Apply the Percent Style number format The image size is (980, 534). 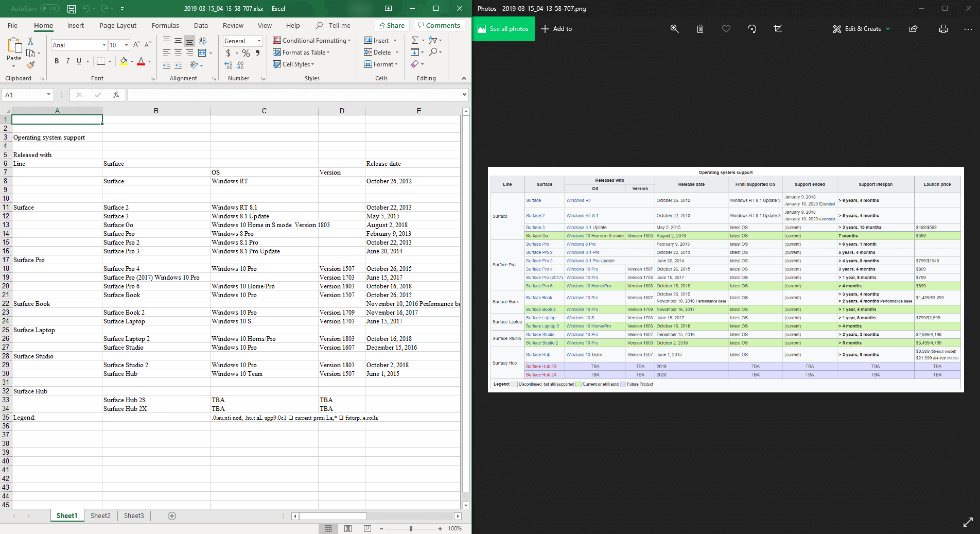click(x=246, y=53)
